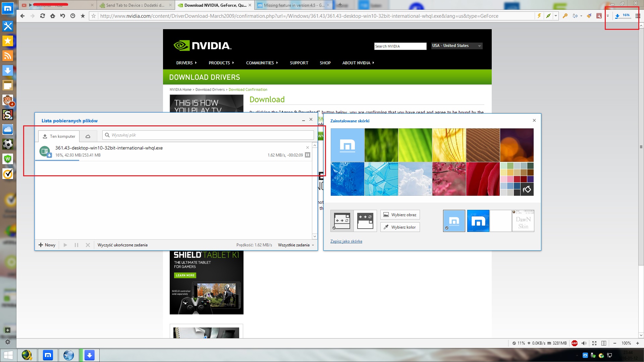The height and width of the screenshot is (362, 644).
Task: Click the Wybierz obraz button
Action: [x=400, y=215]
